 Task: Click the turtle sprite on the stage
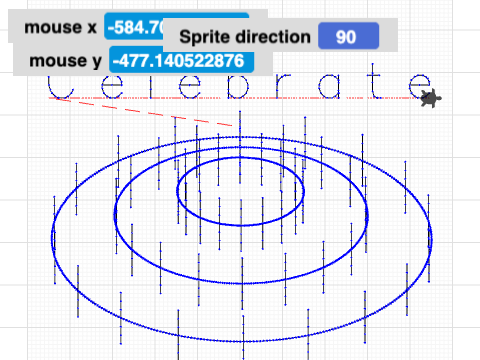431,98
